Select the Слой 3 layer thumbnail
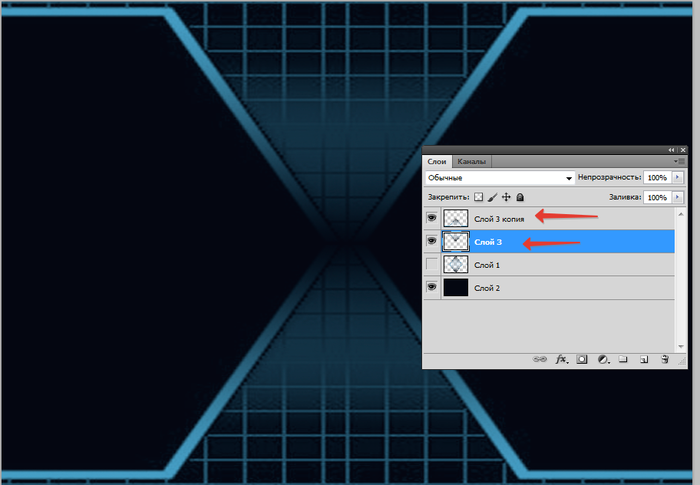The width and height of the screenshot is (700, 485). 455,242
